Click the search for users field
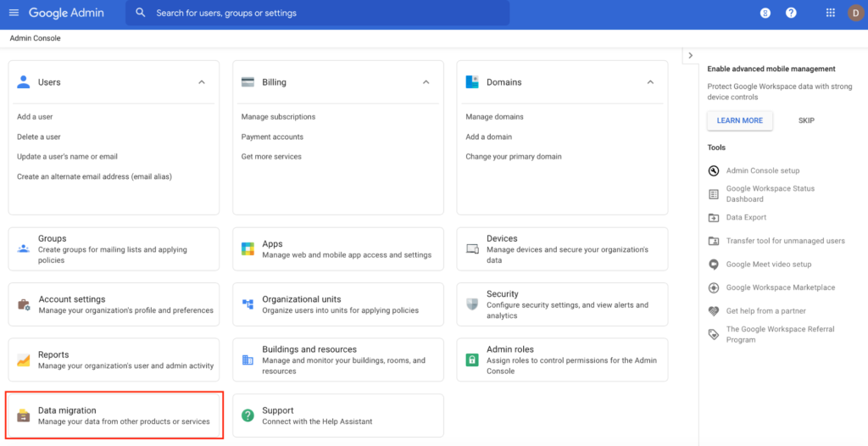Screen dimensions: 868x446 317,13
